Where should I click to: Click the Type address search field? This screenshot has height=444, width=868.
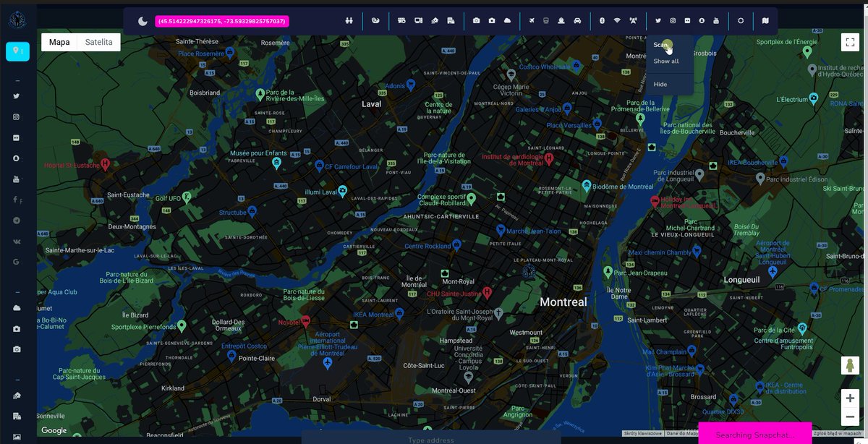pos(431,437)
